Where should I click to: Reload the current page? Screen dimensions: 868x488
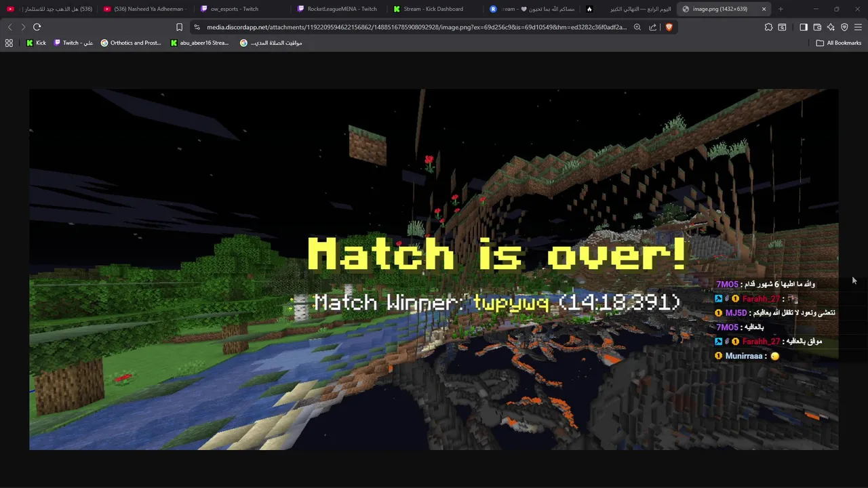pos(37,27)
